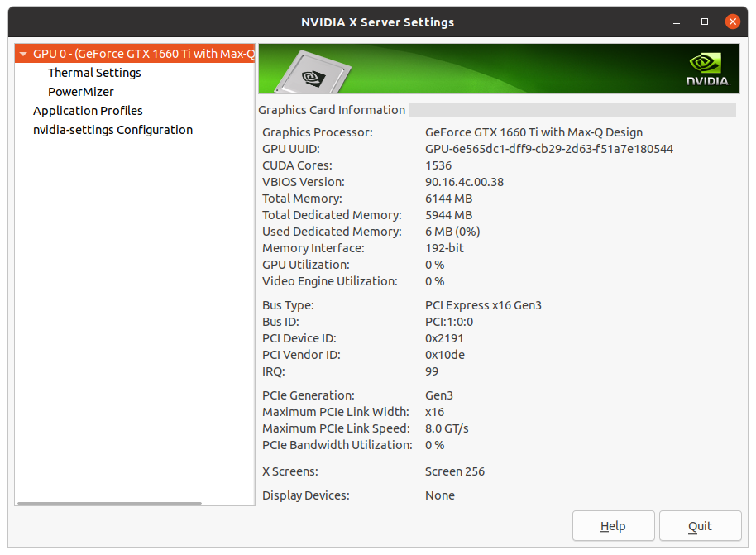Click the Used Dedicated Memory value 6 MB (0%)
Screen dimensions: 756x555
click(452, 232)
